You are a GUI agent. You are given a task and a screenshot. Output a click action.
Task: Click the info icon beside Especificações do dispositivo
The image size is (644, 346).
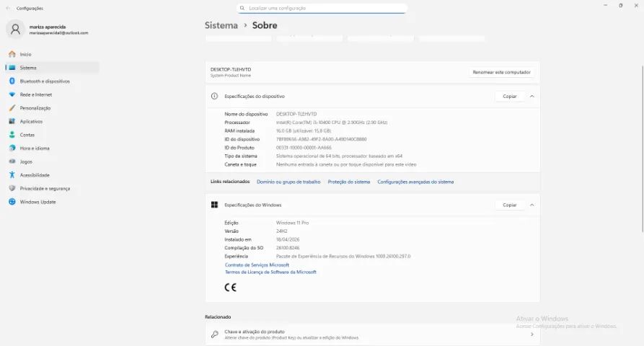214,96
